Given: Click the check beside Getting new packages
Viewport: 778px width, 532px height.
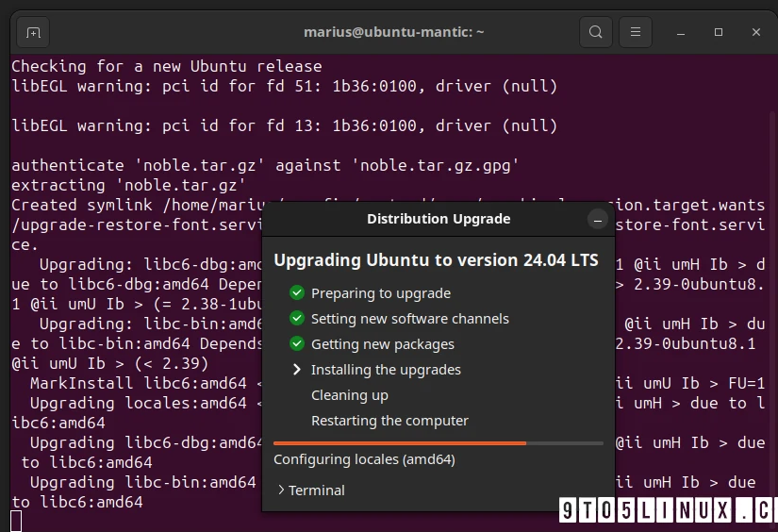Looking at the screenshot, I should point(297,343).
